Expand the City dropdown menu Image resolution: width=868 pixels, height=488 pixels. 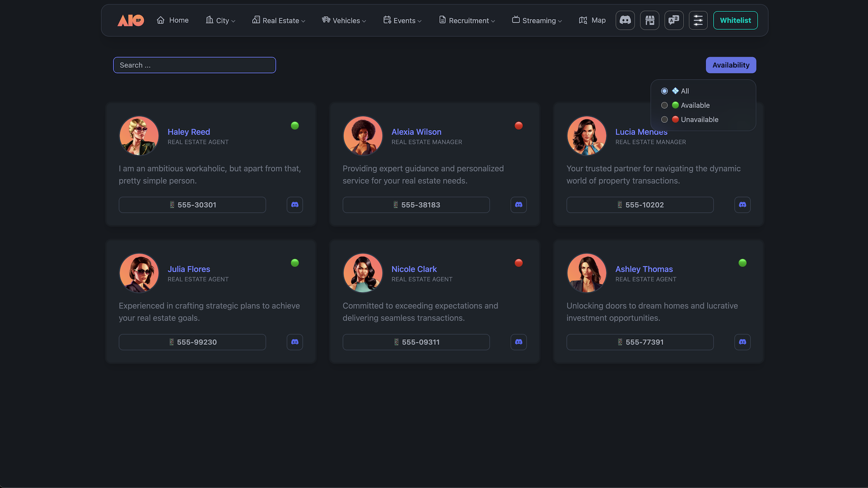(x=221, y=20)
